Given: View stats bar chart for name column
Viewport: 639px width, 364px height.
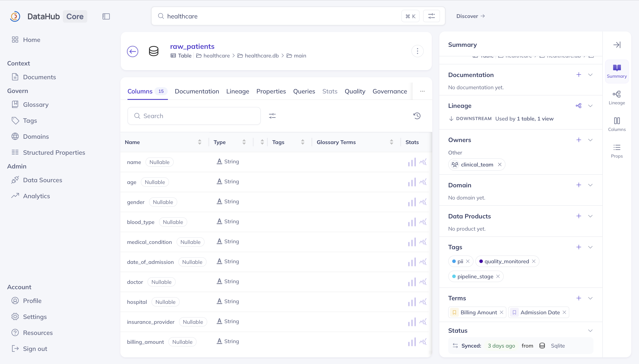Looking at the screenshot, I should pyautogui.click(x=412, y=162).
